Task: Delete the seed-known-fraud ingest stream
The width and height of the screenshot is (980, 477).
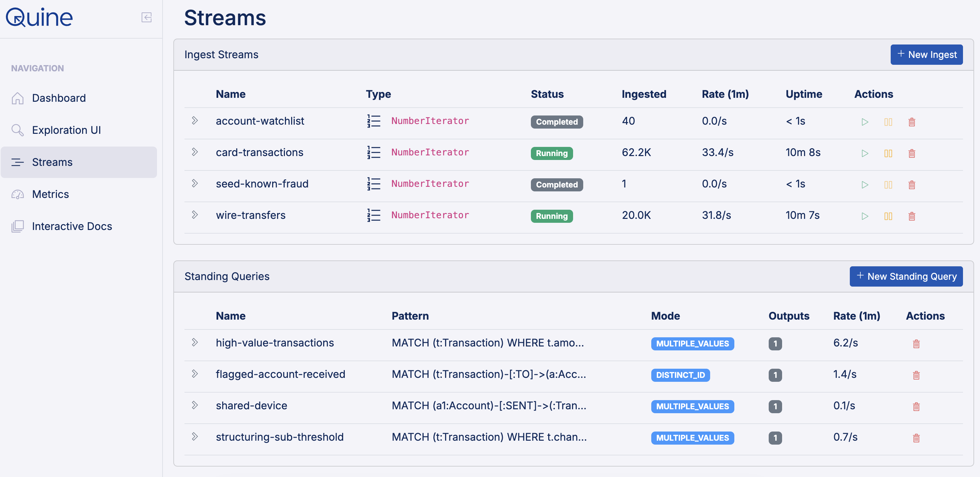Action: (912, 185)
